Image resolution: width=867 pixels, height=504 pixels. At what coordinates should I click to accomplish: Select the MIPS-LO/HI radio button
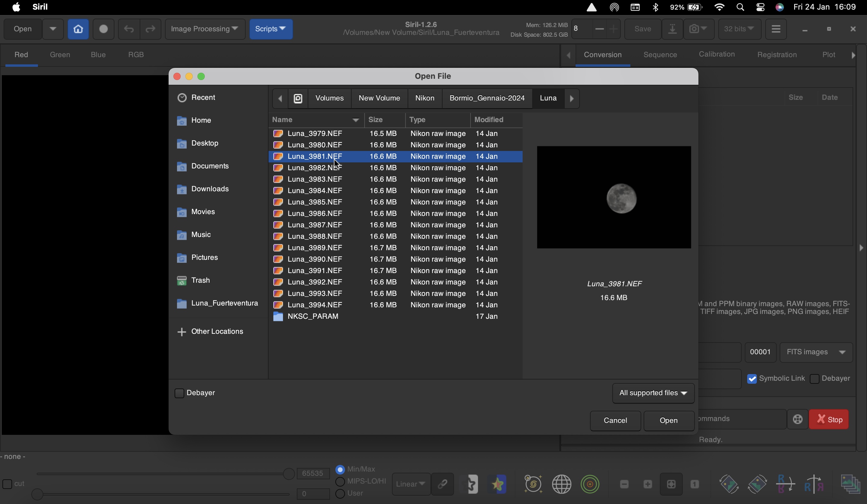340,481
